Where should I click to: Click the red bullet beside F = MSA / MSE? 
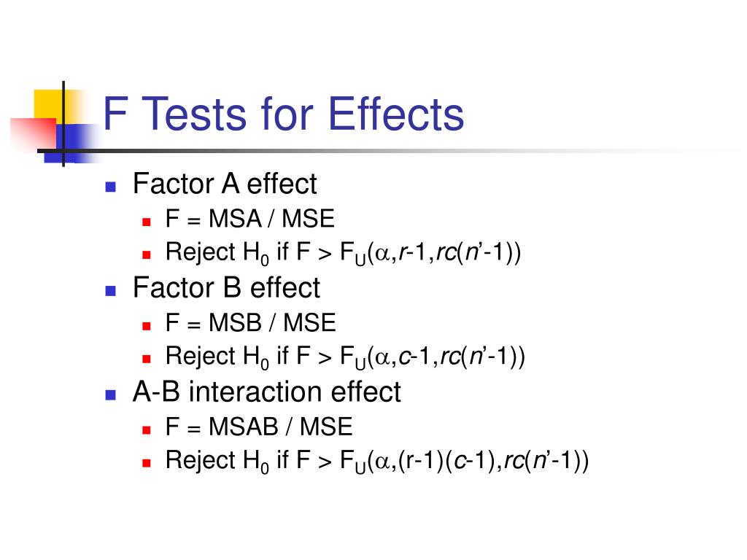pyautogui.click(x=146, y=222)
